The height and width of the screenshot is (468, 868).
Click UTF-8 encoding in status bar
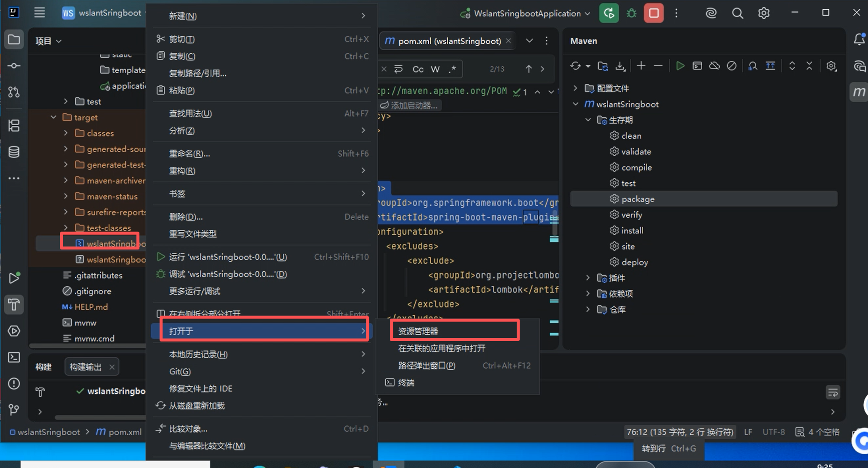click(774, 432)
